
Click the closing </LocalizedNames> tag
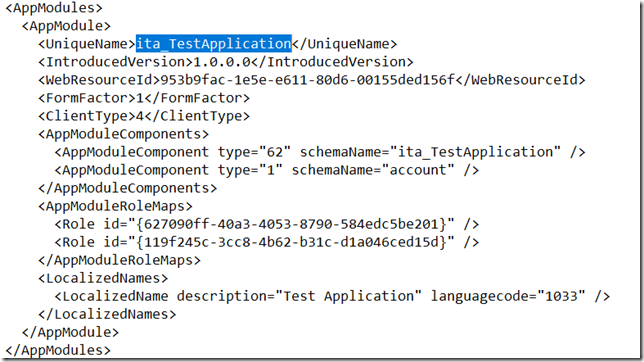pos(107,314)
